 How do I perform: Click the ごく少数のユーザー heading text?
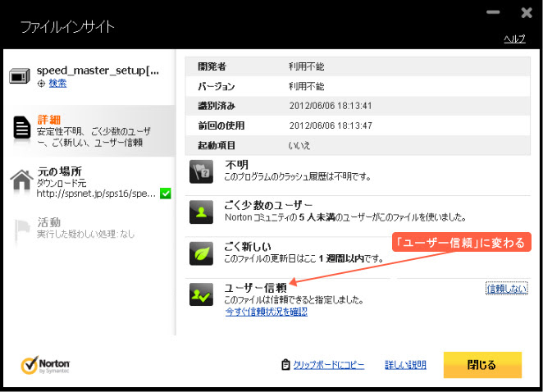[268, 205]
